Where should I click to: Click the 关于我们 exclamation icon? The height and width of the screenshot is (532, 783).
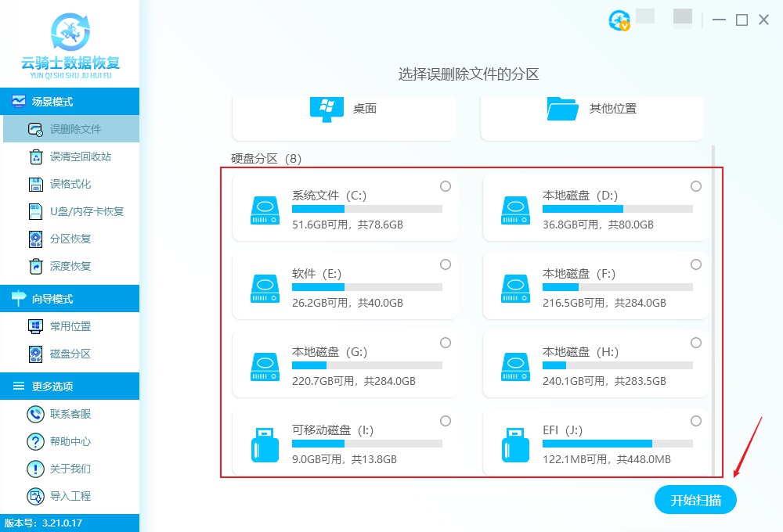pyautogui.click(x=35, y=469)
